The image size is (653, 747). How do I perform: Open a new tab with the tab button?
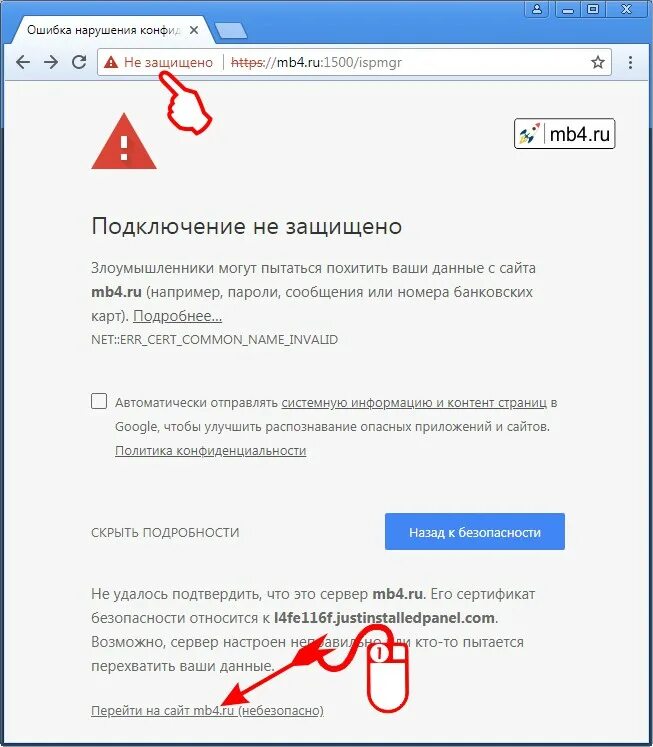[x=231, y=30]
